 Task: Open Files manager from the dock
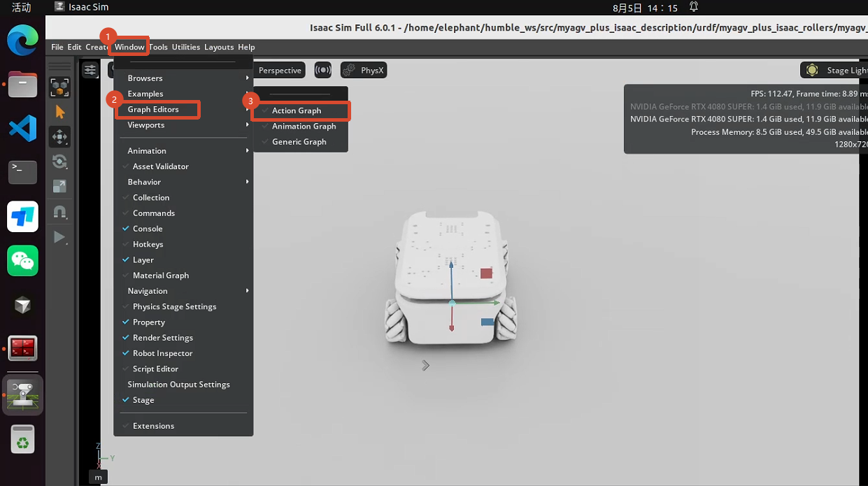pos(22,85)
